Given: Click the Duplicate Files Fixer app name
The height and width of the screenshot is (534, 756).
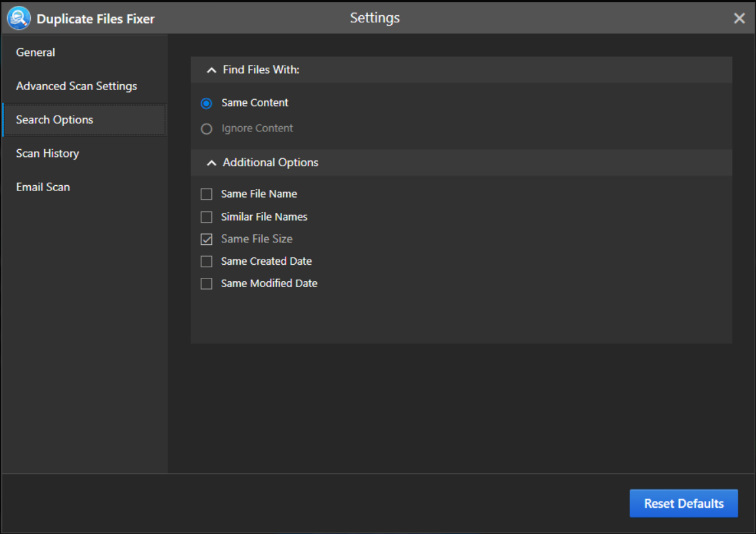Looking at the screenshot, I should [x=95, y=19].
